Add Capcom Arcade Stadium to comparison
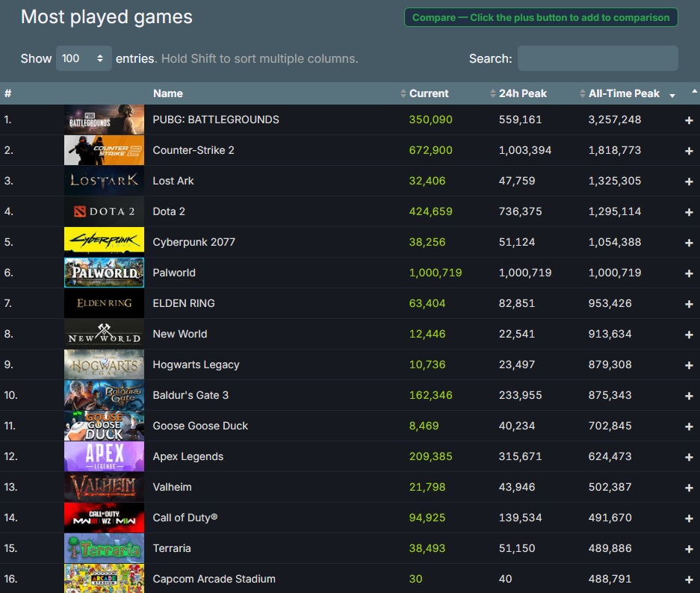 coord(689,580)
